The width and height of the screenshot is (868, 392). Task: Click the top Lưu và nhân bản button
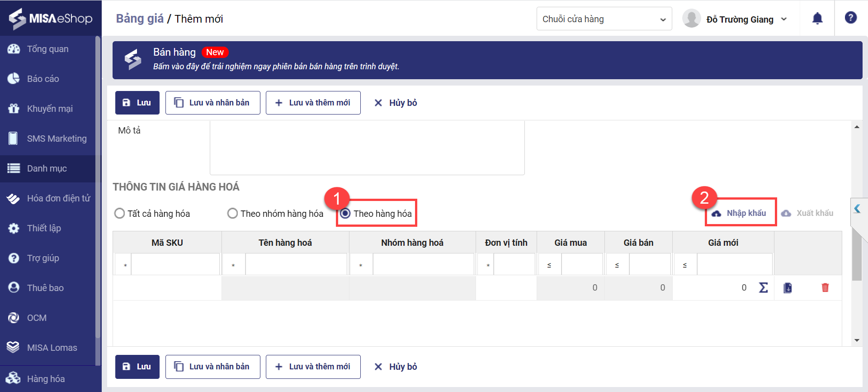(212, 103)
